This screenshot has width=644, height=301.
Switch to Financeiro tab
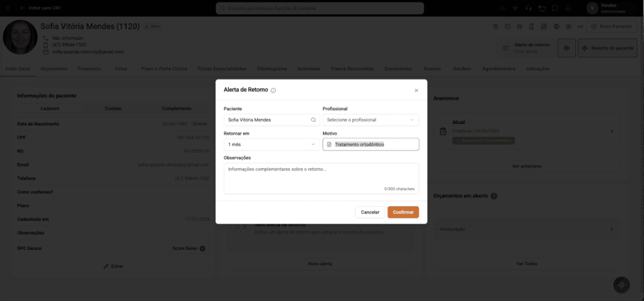89,69
